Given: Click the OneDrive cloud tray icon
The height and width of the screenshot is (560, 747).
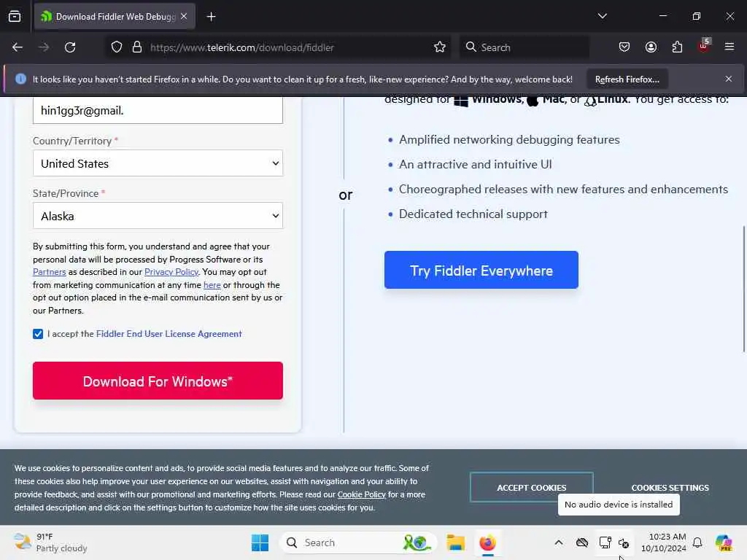Looking at the screenshot, I should [x=581, y=542].
